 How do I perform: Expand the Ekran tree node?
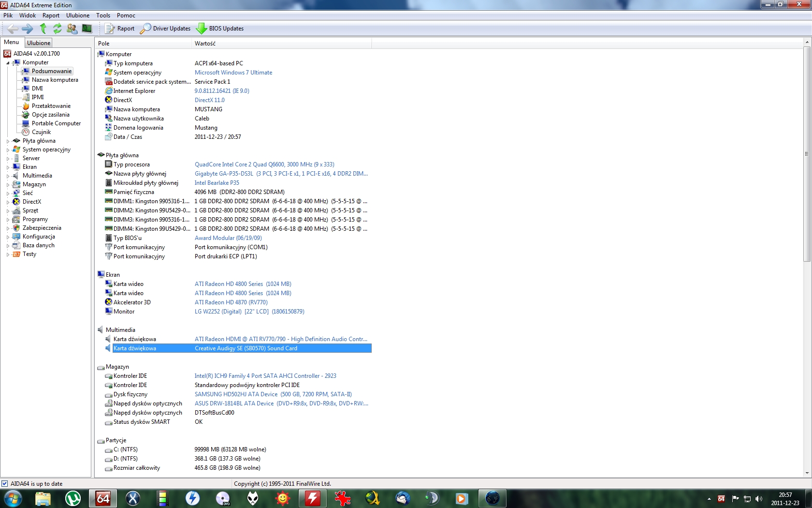(8, 167)
